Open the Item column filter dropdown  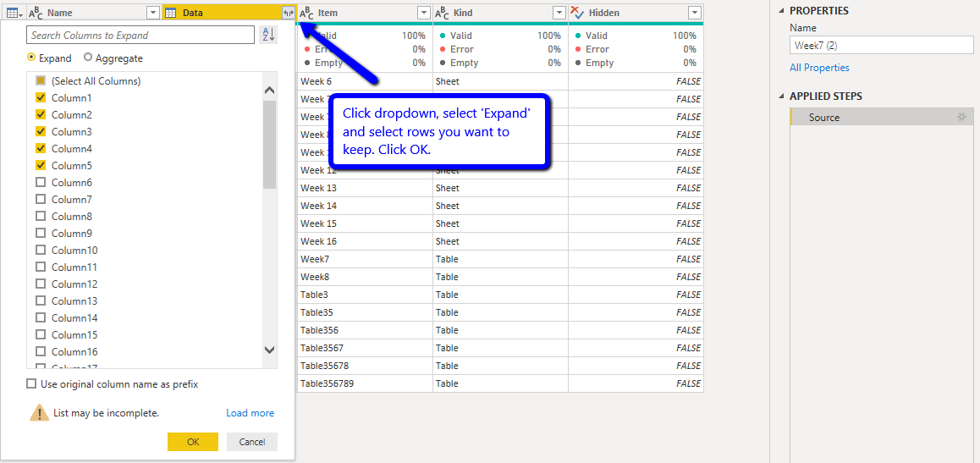click(424, 14)
